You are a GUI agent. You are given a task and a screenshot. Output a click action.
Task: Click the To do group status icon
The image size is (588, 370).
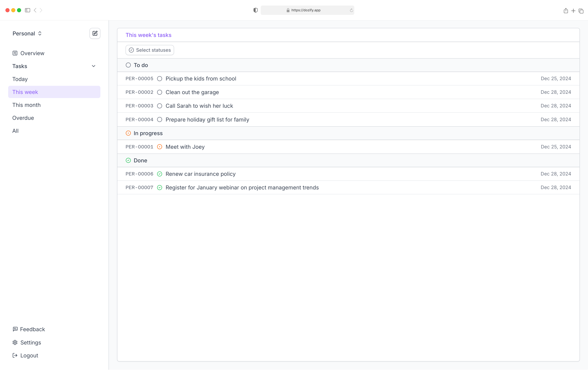coord(128,65)
